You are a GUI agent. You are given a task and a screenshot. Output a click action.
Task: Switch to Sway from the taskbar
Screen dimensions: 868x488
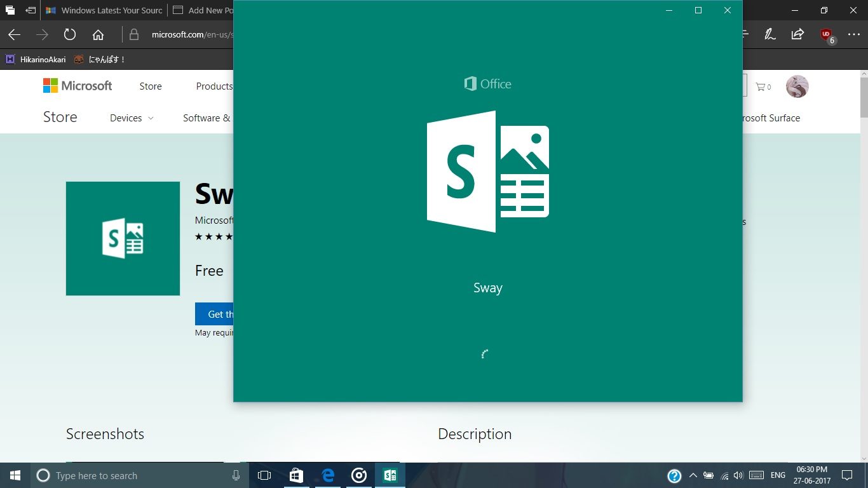[390, 475]
